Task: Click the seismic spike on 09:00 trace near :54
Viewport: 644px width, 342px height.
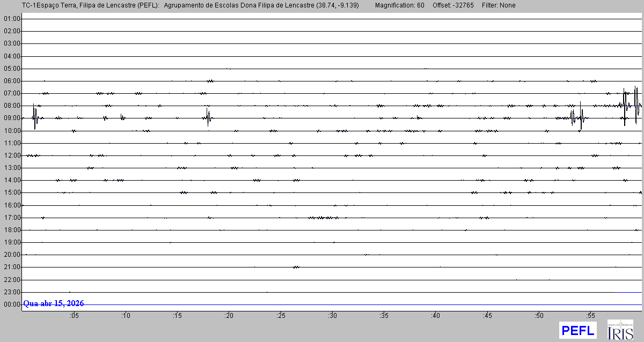Action: (x=573, y=117)
